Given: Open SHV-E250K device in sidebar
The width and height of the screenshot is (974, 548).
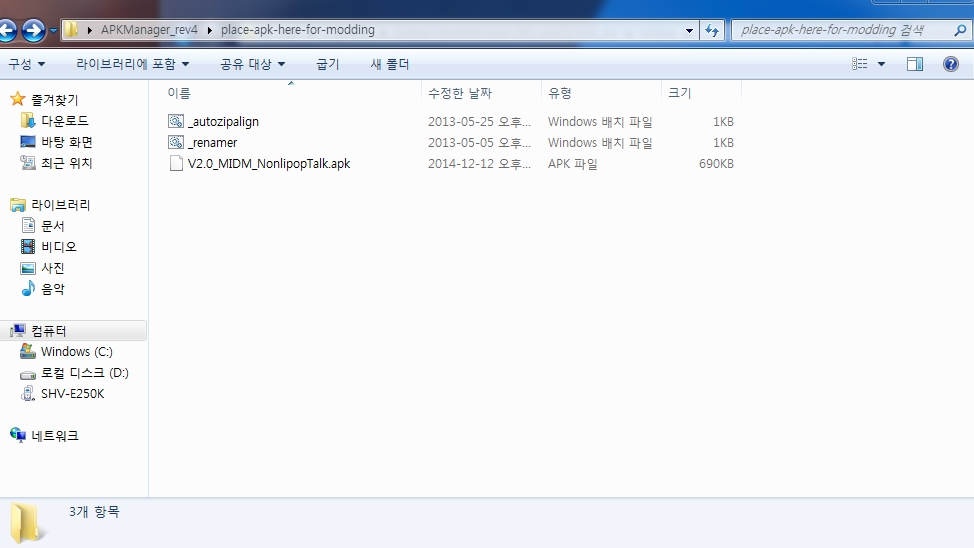Looking at the screenshot, I should (72, 394).
